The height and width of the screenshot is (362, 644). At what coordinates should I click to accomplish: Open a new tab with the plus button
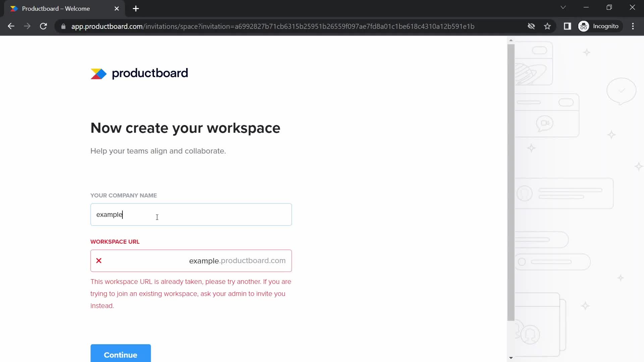coord(136,9)
